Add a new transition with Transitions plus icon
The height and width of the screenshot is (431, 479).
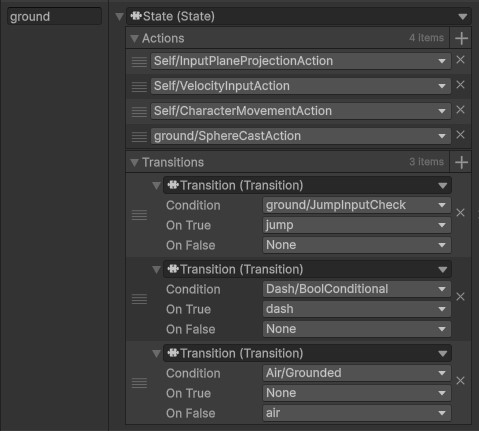tap(461, 162)
